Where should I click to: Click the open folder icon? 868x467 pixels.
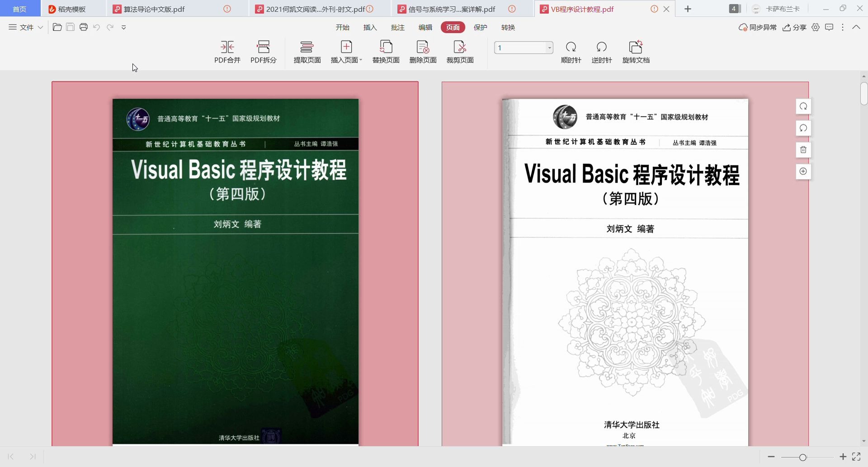tap(57, 27)
